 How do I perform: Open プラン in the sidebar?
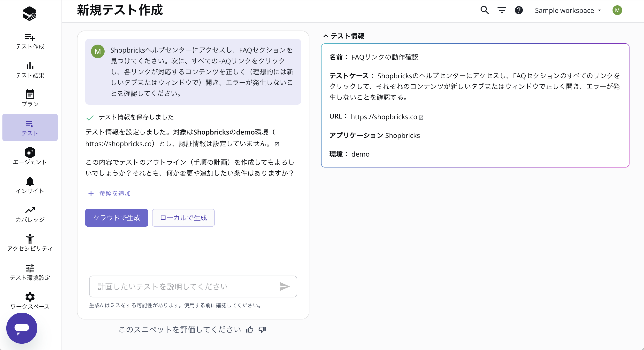point(30,98)
